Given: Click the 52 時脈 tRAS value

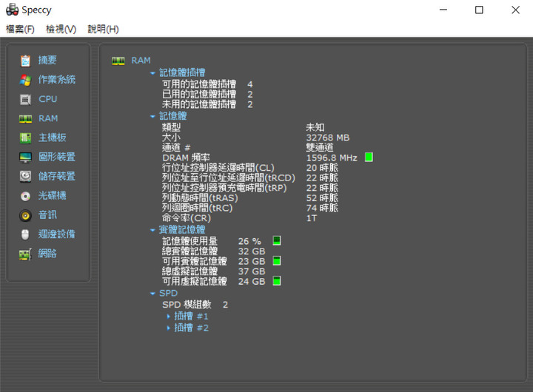Looking at the screenshot, I should [x=322, y=198].
